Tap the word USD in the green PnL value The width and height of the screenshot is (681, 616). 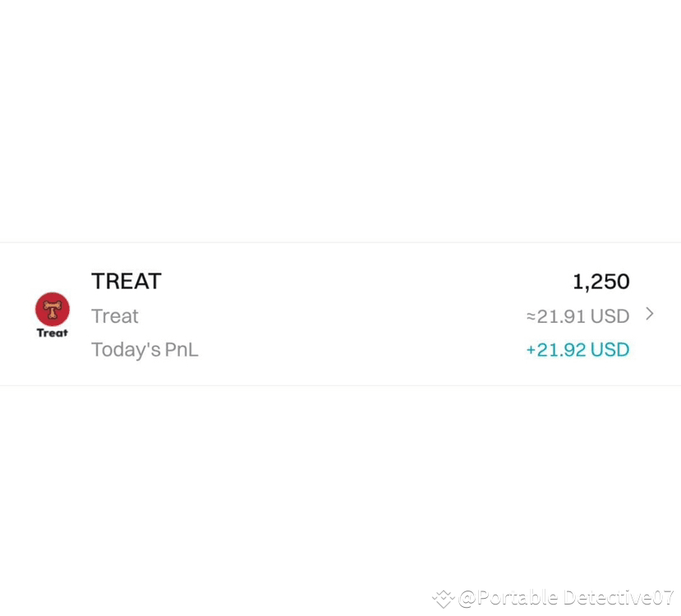pyautogui.click(x=610, y=350)
